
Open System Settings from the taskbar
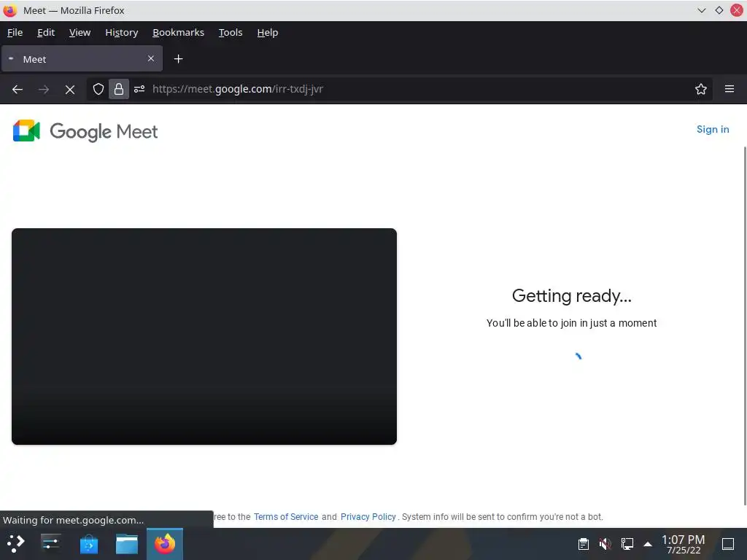[x=50, y=543]
